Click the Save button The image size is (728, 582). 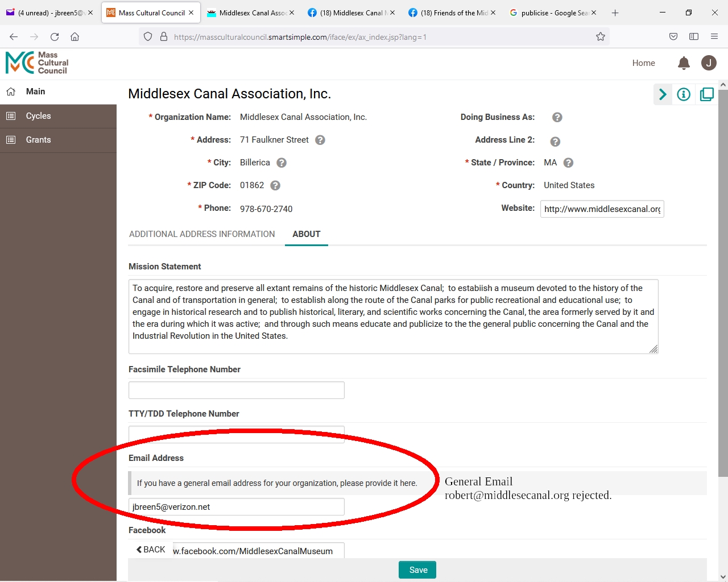418,570
